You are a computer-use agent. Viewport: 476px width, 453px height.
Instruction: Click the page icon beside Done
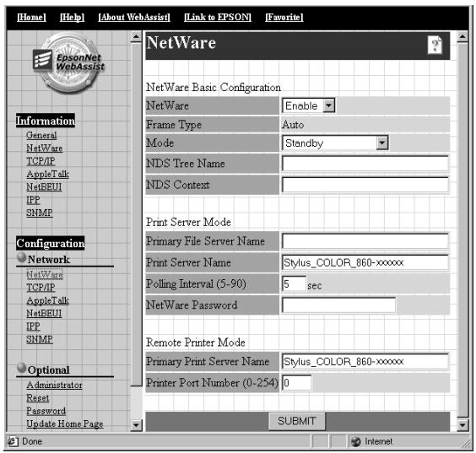pos(13,441)
